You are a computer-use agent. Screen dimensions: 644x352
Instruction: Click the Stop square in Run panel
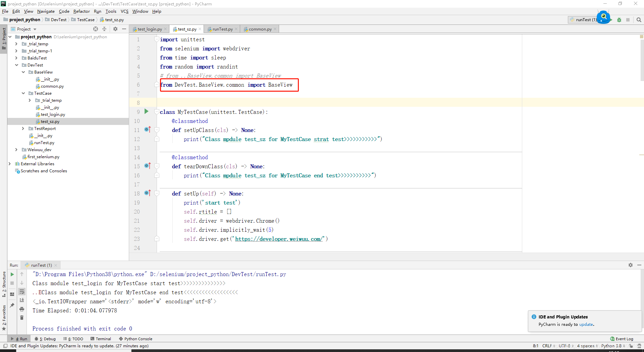tap(12, 283)
